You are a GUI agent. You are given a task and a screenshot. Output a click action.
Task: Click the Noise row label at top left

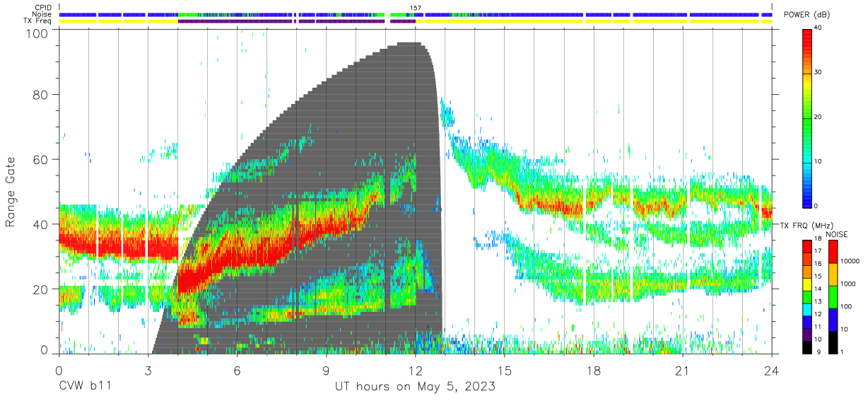[x=42, y=14]
